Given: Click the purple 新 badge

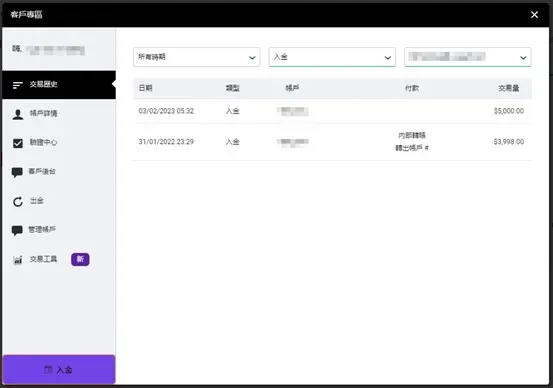Looking at the screenshot, I should pyautogui.click(x=80, y=259).
